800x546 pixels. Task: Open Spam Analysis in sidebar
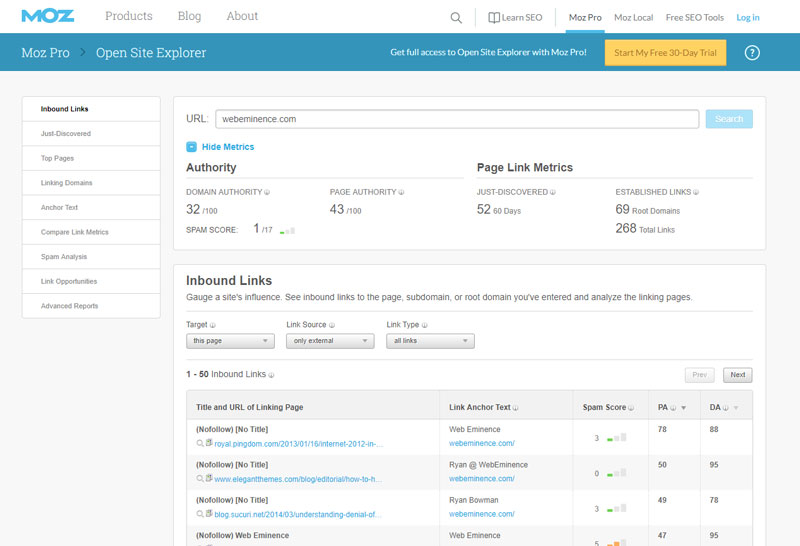[x=91, y=257]
